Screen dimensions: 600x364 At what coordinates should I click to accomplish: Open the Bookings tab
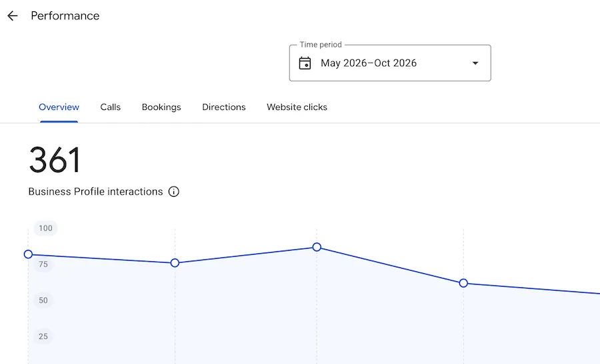click(161, 107)
